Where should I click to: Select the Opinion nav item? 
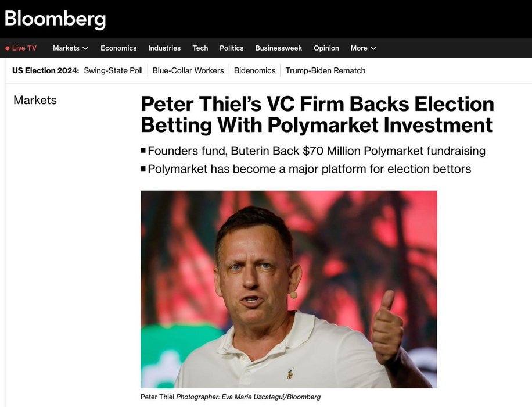(x=326, y=48)
